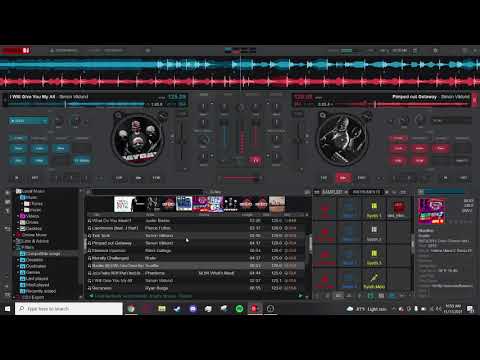Switch to the SAMPLER tab
The image size is (480, 360).
[332, 192]
